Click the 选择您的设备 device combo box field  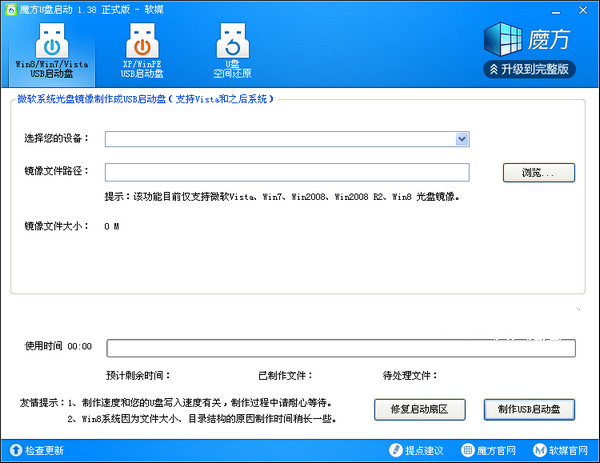tap(287, 139)
